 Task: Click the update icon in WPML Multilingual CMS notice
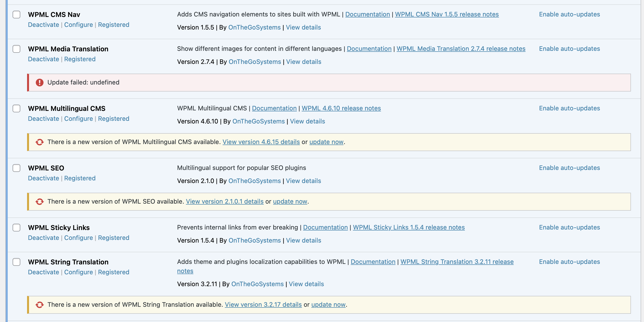(x=39, y=142)
